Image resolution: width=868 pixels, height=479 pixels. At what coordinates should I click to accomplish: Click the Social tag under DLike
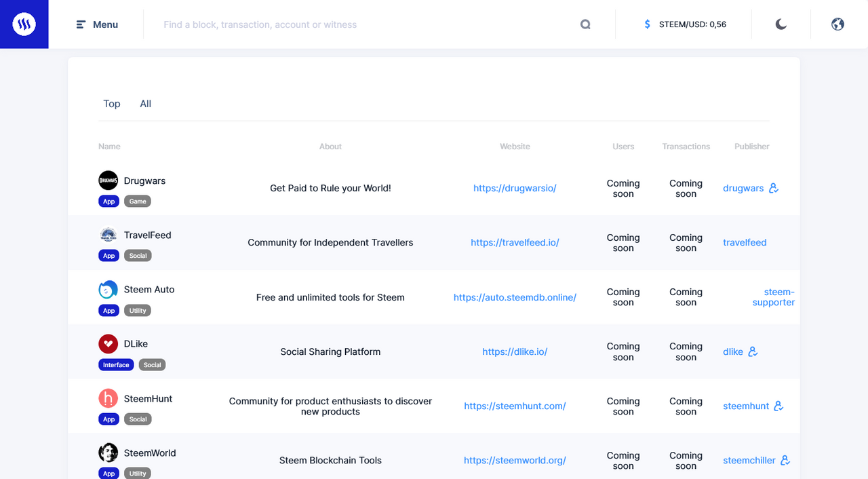pos(153,365)
